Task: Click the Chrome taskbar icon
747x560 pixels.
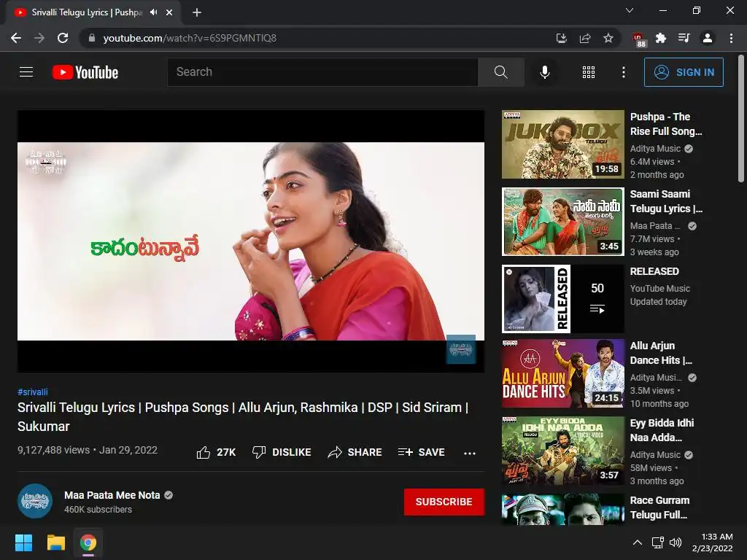Action: (88, 542)
